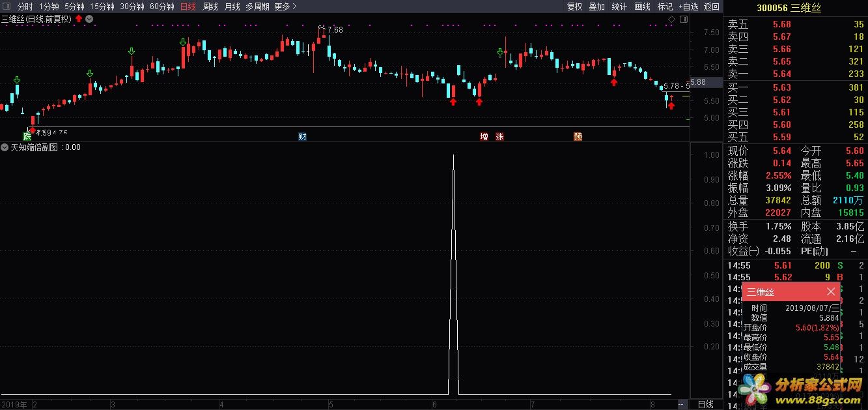The height and width of the screenshot is (410, 868).
Task: Open the 复权 adjustment menu
Action: point(574,7)
